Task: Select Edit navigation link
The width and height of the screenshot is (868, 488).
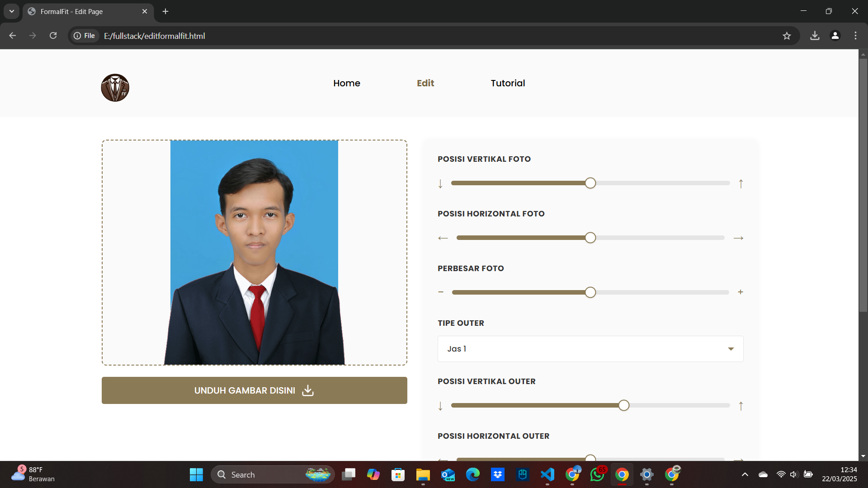Action: coord(425,83)
